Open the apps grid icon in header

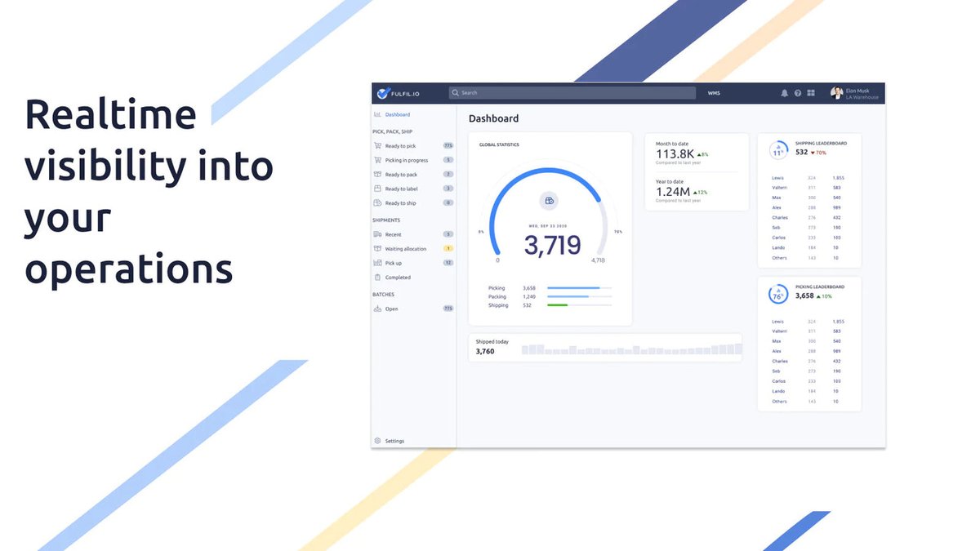(811, 93)
